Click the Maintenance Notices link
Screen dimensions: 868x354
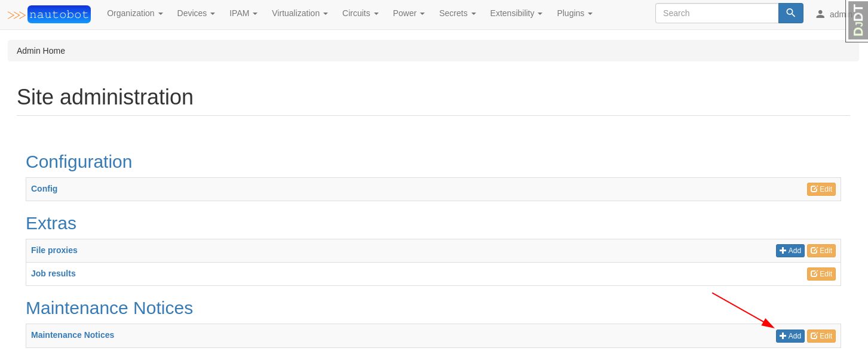coord(72,335)
